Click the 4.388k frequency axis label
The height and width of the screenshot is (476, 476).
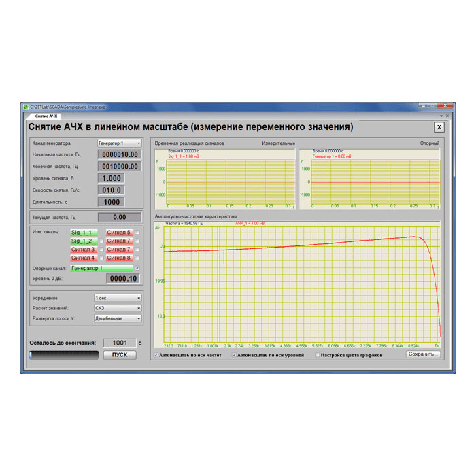(x=286, y=346)
